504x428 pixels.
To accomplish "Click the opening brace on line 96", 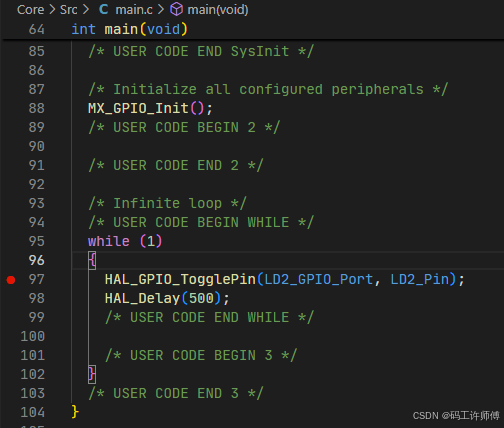I will coord(92,260).
